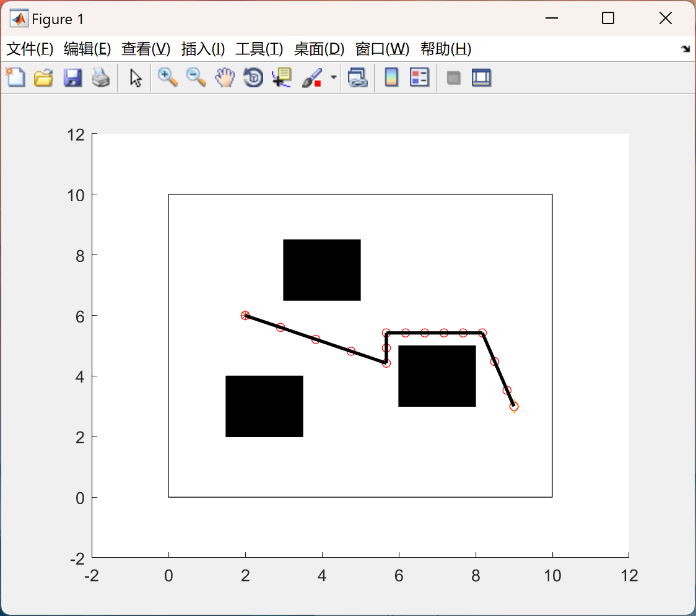The width and height of the screenshot is (696, 616).
Task: Open the 文件(F) menu
Action: tap(30, 49)
